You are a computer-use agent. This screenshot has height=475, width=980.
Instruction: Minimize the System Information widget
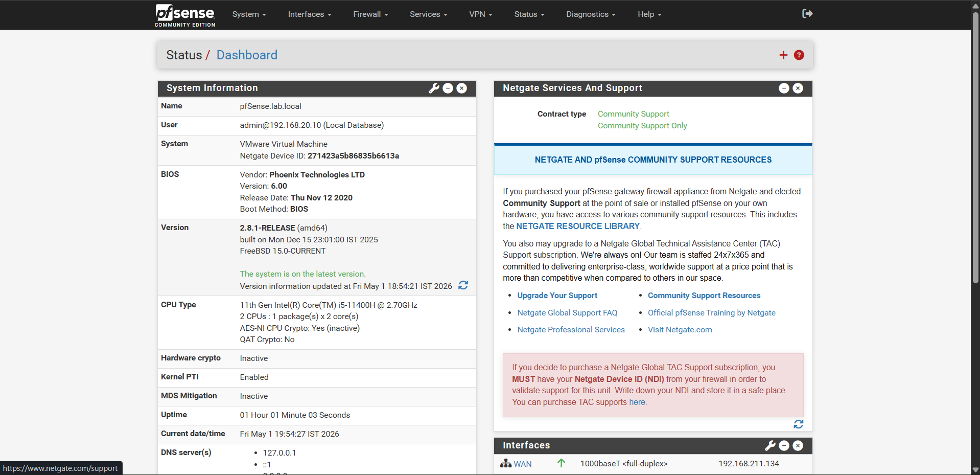point(448,88)
